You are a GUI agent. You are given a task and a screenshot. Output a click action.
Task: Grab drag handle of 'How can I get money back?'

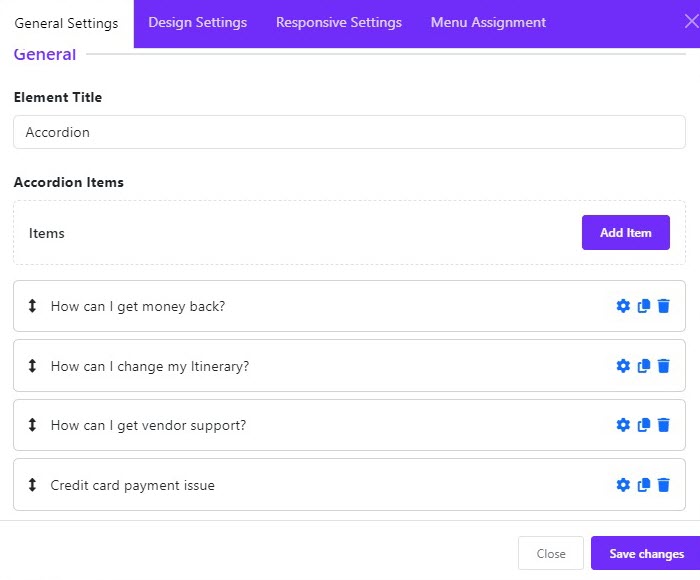point(32,306)
